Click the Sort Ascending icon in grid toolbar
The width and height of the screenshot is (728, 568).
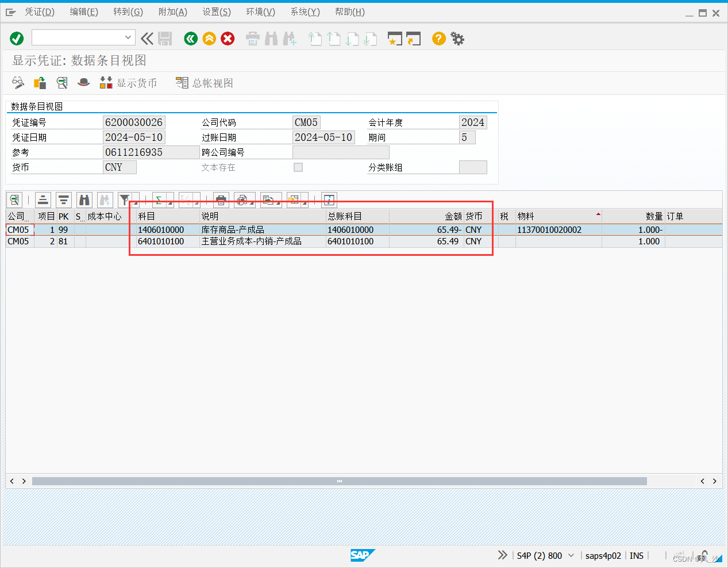click(43, 199)
